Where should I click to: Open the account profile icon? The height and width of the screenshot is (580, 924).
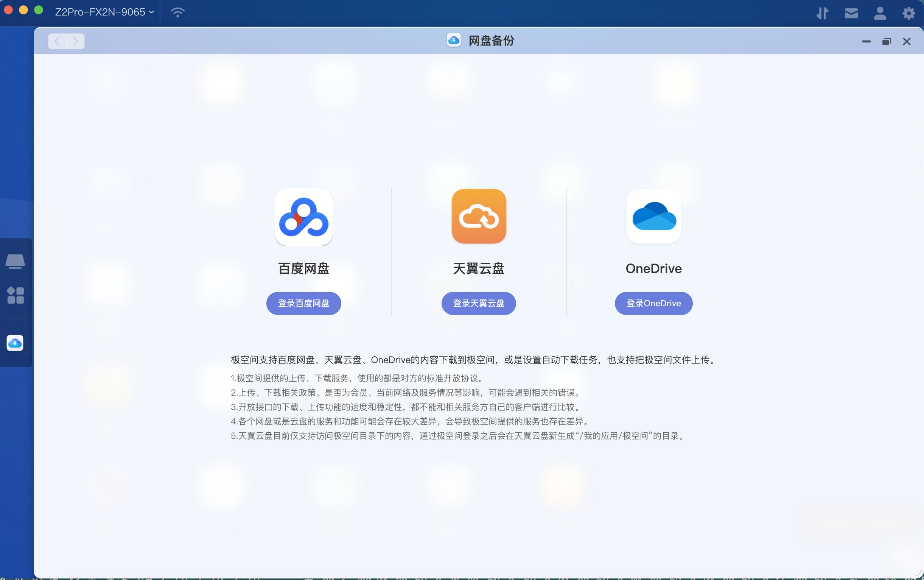click(x=880, y=12)
